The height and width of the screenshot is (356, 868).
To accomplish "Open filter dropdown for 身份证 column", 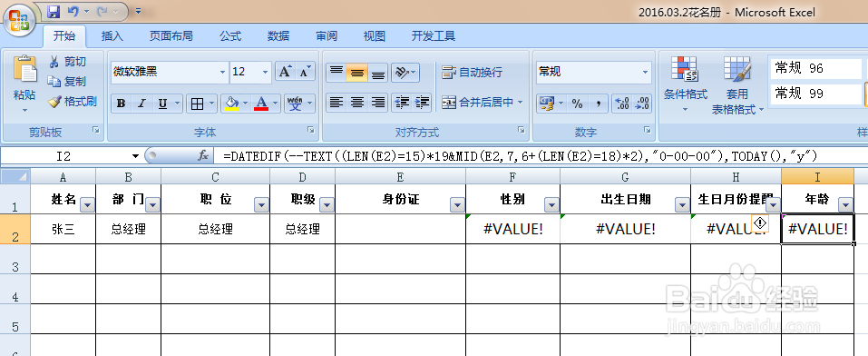I will pos(457,205).
